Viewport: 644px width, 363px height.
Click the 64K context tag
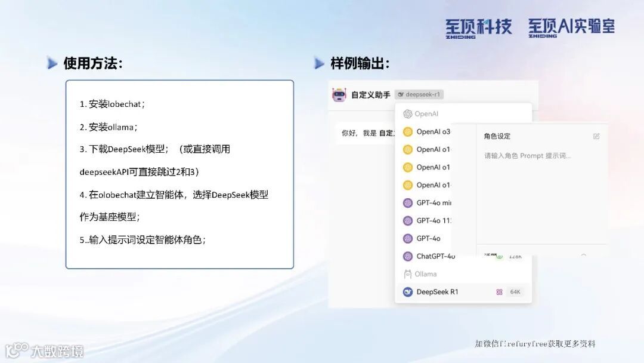point(515,292)
